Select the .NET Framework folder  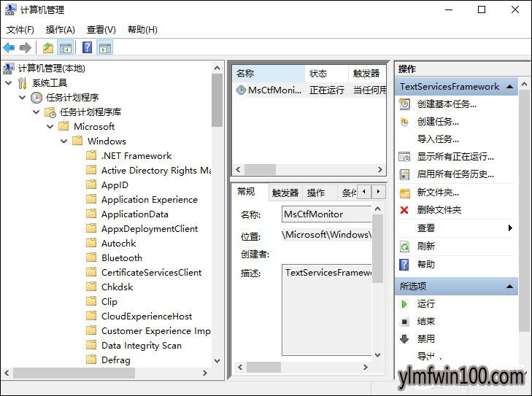[x=136, y=155]
